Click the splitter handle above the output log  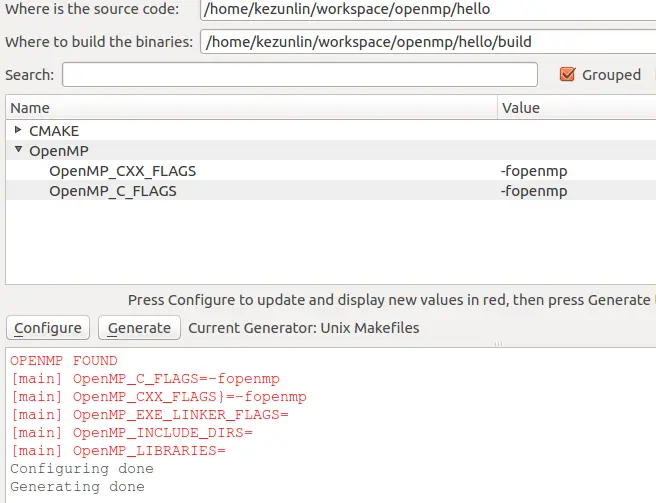click(x=498, y=344)
